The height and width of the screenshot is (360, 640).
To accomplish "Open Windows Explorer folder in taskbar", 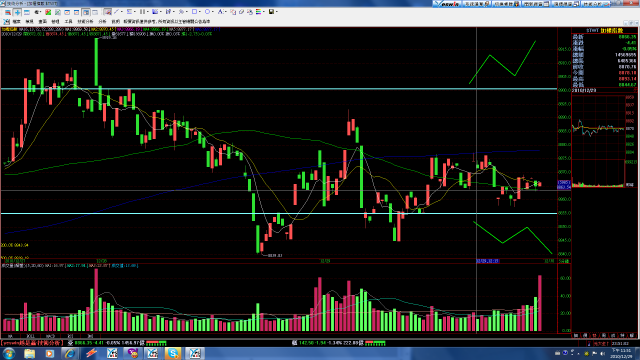I will point(29,353).
